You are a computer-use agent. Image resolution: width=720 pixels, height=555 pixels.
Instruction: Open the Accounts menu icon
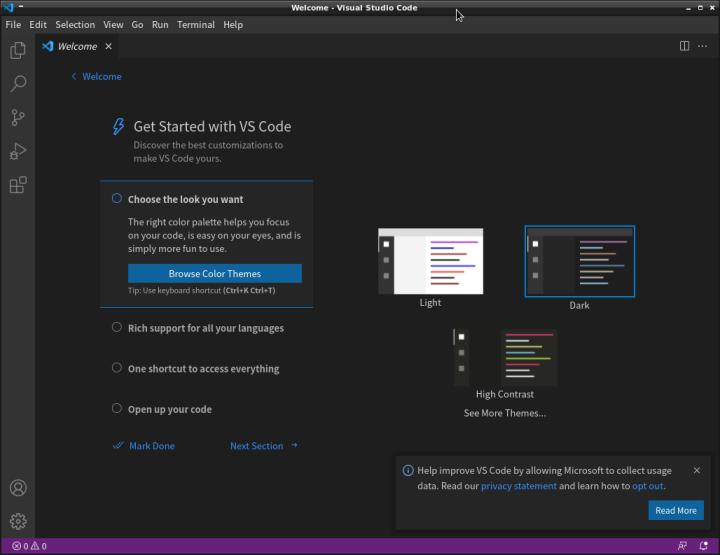(18, 488)
